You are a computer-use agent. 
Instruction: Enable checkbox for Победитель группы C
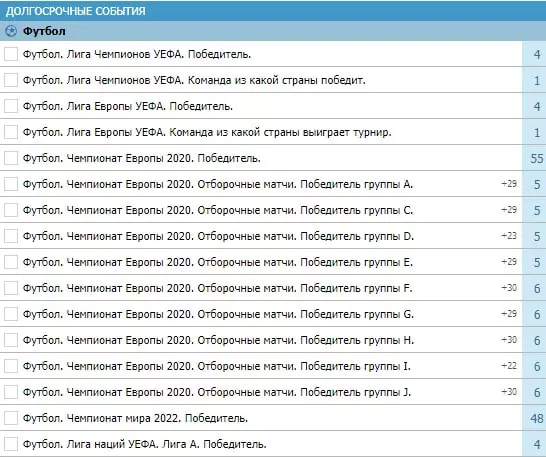[x=11, y=210]
